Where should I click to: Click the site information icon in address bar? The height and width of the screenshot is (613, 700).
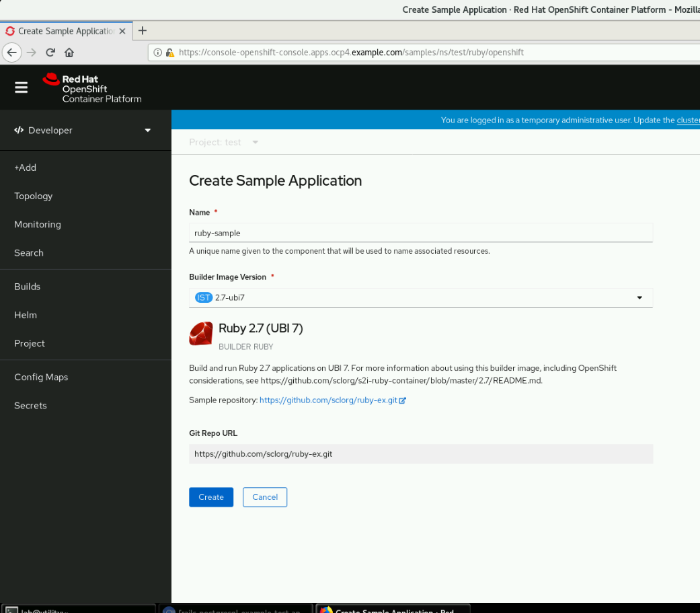(x=157, y=52)
